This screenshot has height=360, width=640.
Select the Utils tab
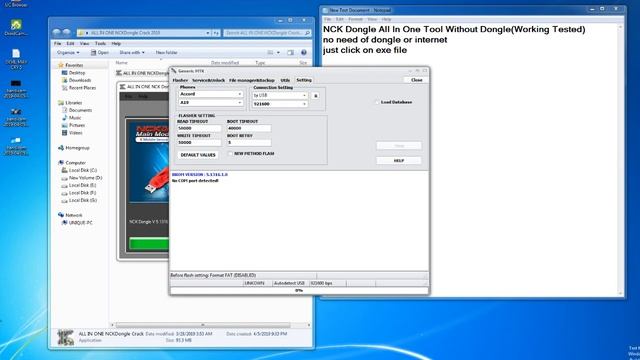[x=285, y=80]
